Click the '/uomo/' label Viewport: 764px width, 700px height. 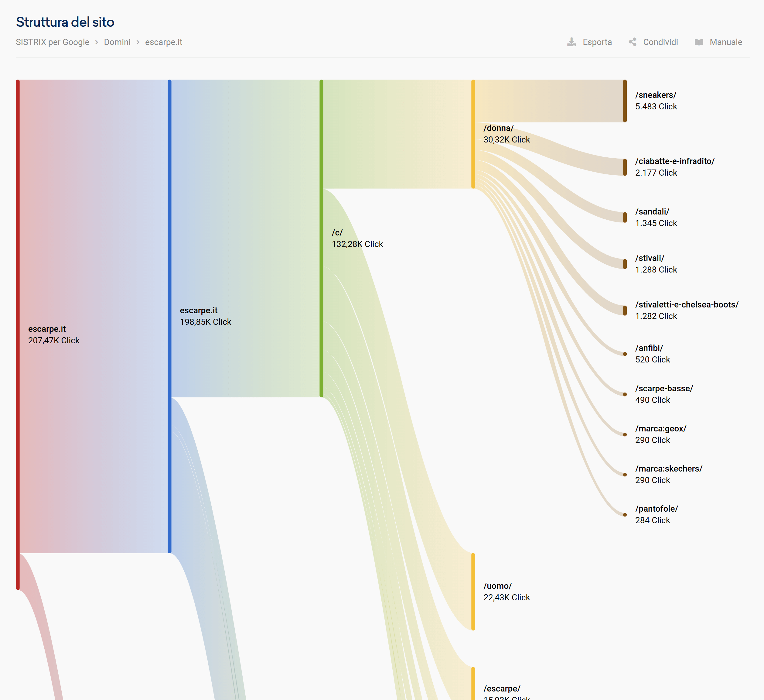point(498,586)
